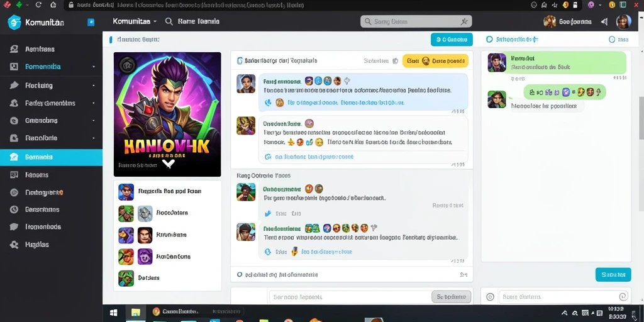Screen dimensions: 644x322
Task: Toggle the circle marker in the row below the posts
Action: tap(240, 274)
